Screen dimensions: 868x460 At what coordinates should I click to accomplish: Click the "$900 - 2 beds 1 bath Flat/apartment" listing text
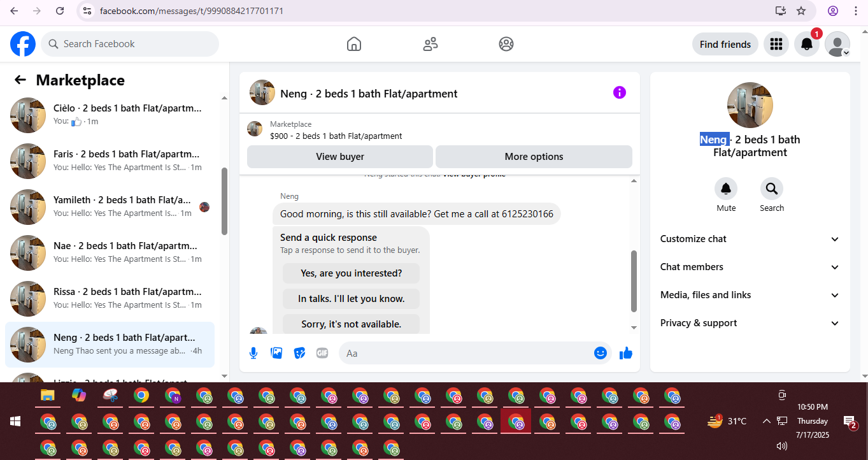click(336, 136)
